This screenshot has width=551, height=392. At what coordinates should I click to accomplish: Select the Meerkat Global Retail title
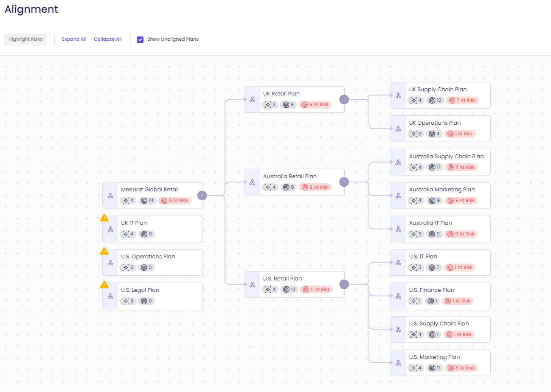150,190
